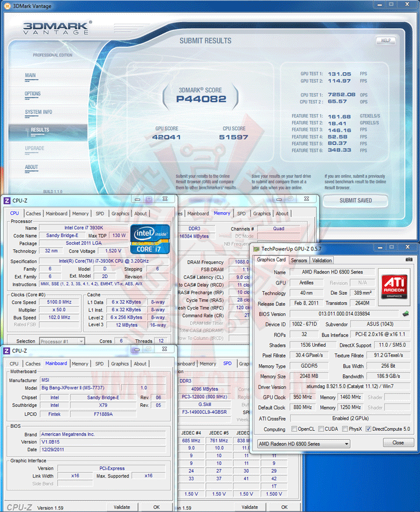Click Validate in the CPU-Z SPD window
The height and width of the screenshot is (512, 420).
250,507
